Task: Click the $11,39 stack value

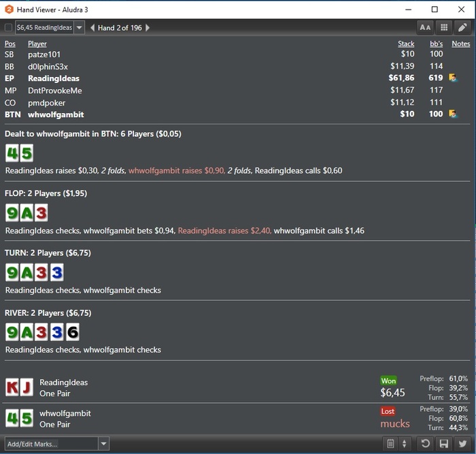Action: point(403,66)
